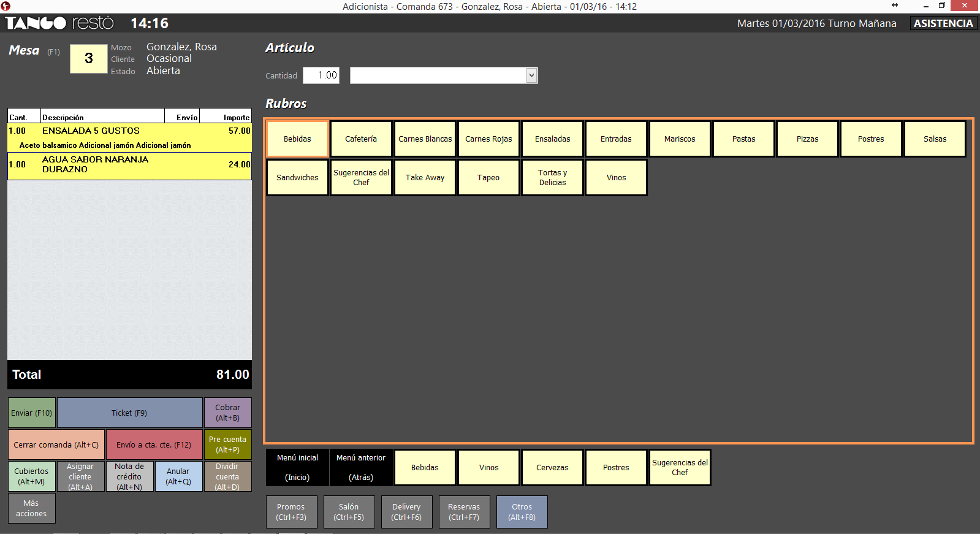Switch to the Delivery (Ctrl+F6) view
This screenshot has height=534, width=980.
coord(406,512)
